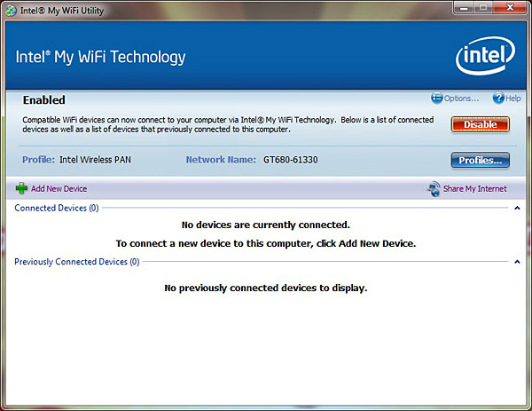Select the Help text link

click(512, 99)
